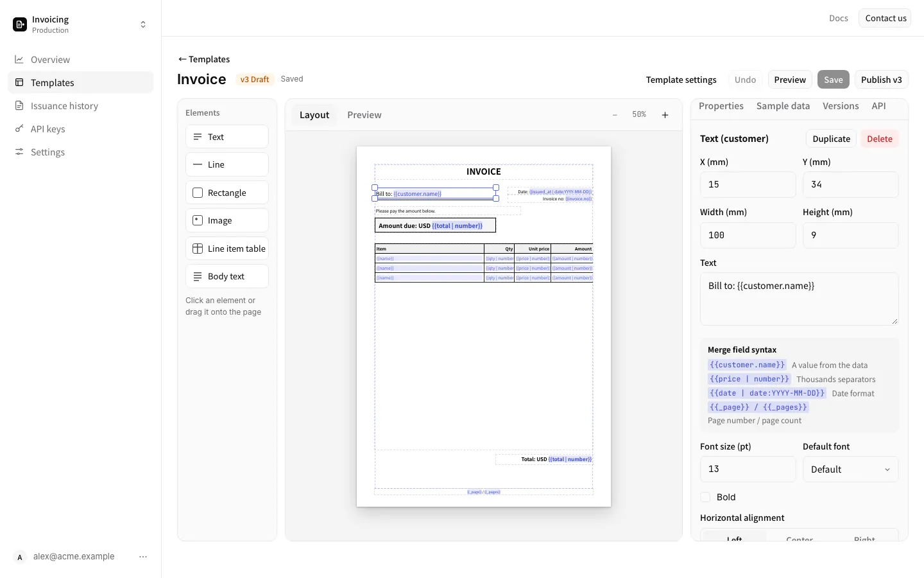Open the Overview page in sidebar
Screen dimensions: 924x578
(x=80, y=60)
